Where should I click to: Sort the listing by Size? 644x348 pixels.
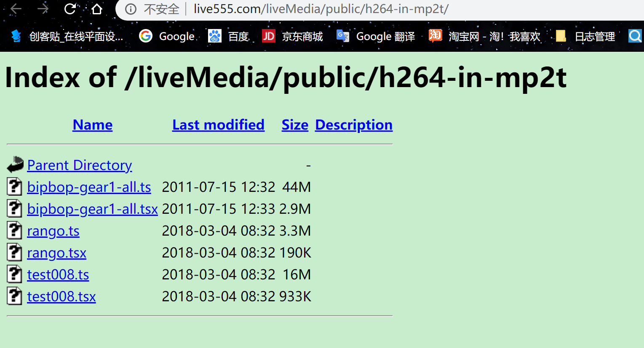(x=294, y=125)
